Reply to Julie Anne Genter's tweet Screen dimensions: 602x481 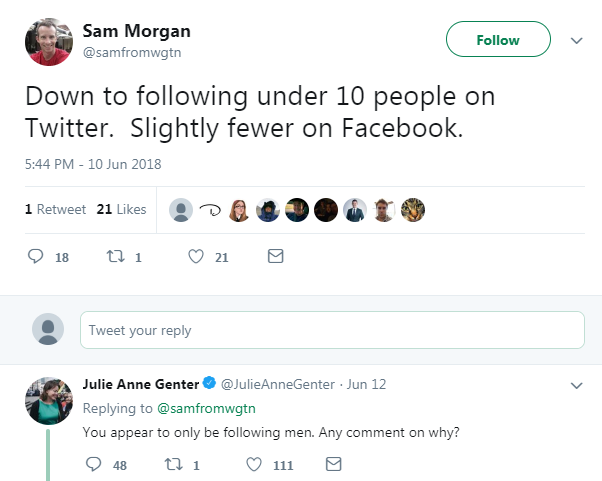point(94,464)
